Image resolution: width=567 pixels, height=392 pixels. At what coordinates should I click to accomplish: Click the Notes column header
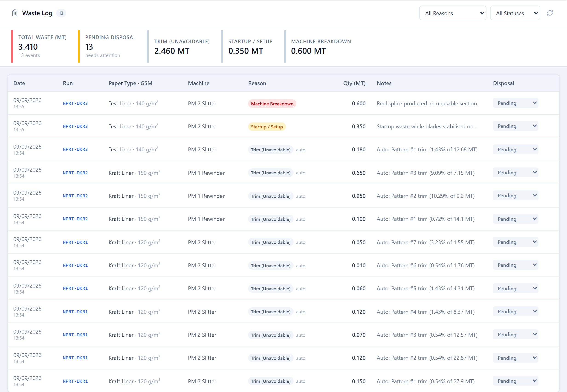coord(384,83)
